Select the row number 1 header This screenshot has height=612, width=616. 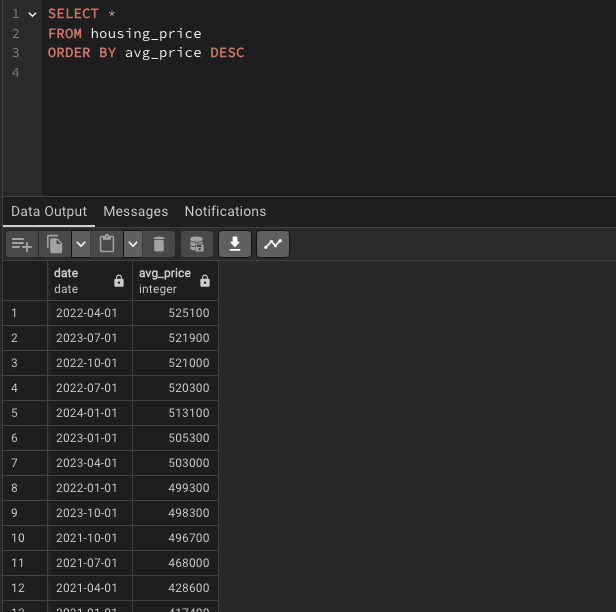25,313
